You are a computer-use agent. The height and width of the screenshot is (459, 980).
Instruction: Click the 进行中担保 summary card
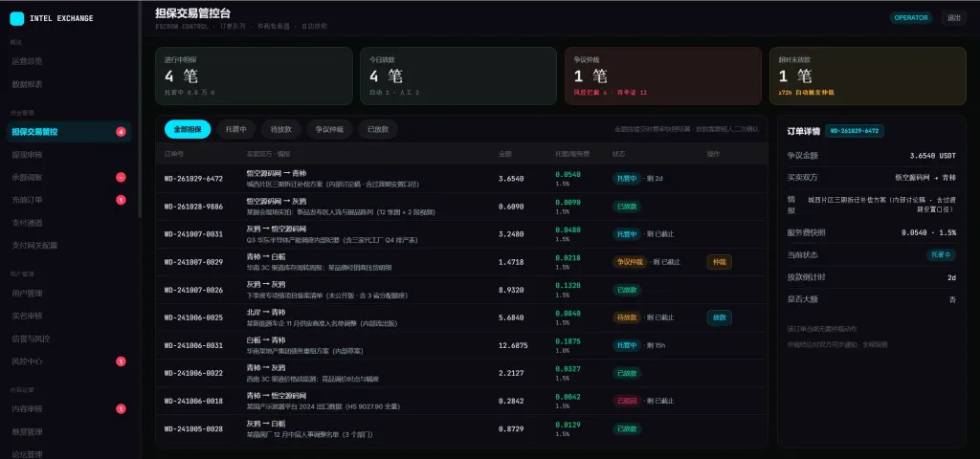click(x=254, y=76)
